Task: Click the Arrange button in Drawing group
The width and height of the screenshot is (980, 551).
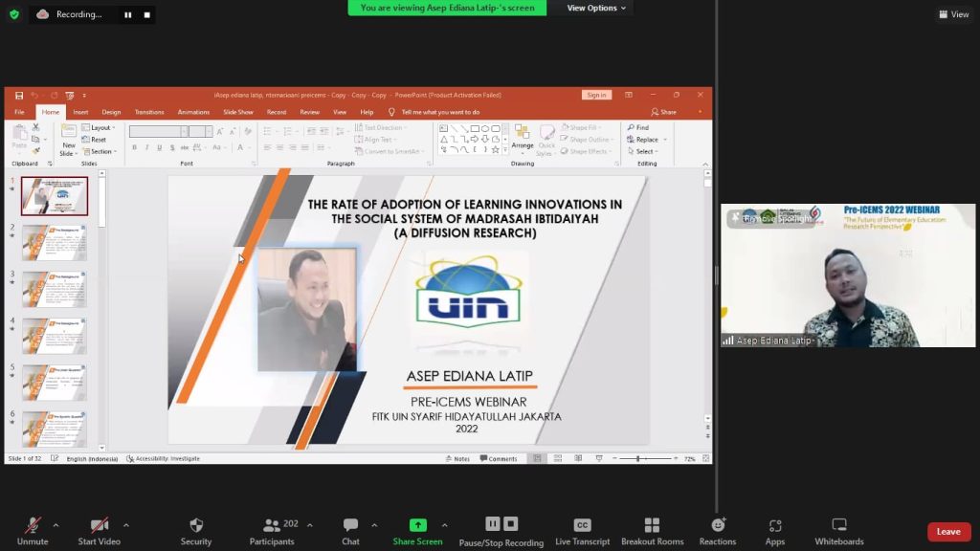Action: [x=523, y=138]
